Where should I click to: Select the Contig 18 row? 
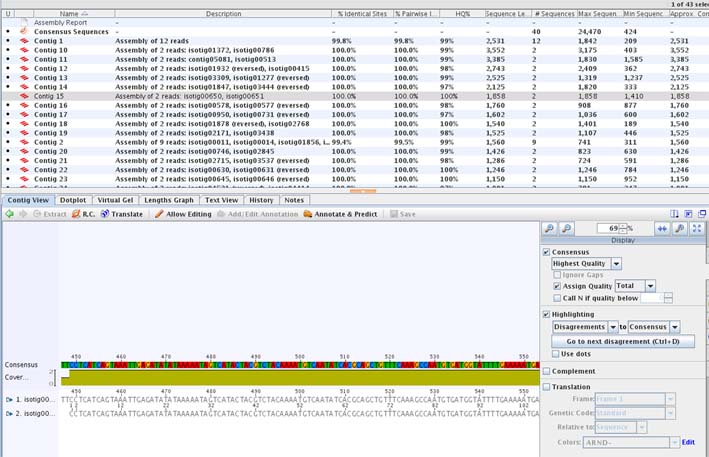(x=354, y=124)
